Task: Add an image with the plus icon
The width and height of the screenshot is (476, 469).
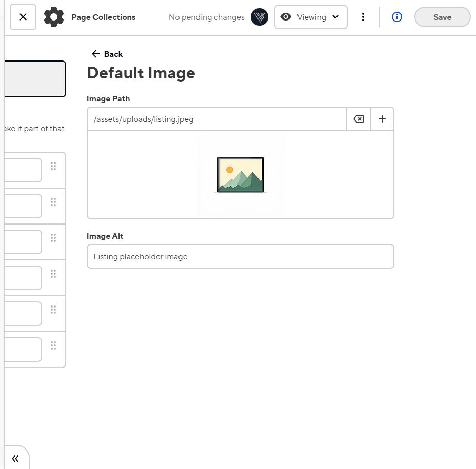Action: tap(382, 119)
